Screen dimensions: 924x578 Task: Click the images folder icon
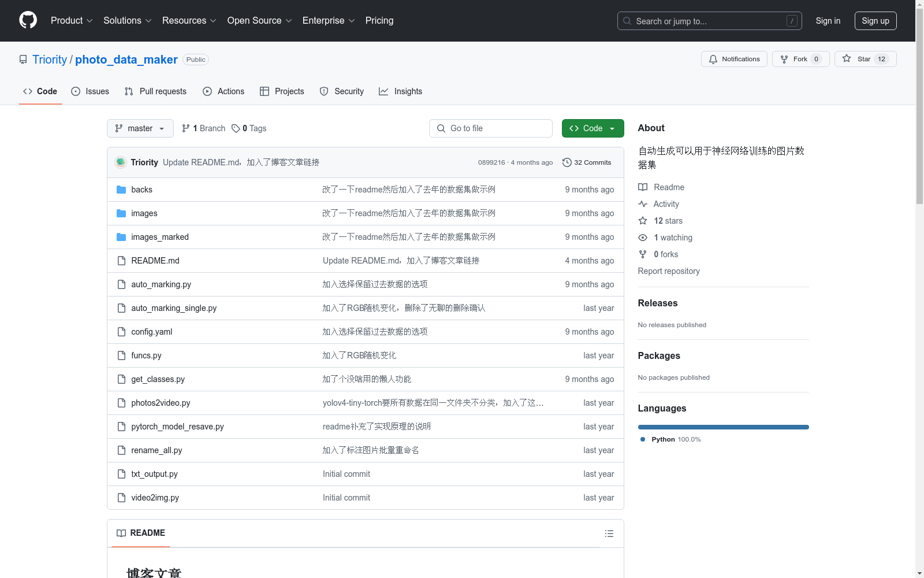point(121,213)
